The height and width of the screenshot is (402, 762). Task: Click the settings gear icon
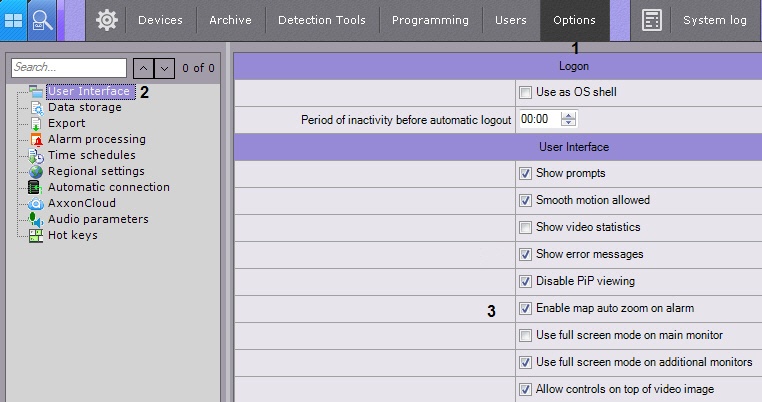point(107,20)
